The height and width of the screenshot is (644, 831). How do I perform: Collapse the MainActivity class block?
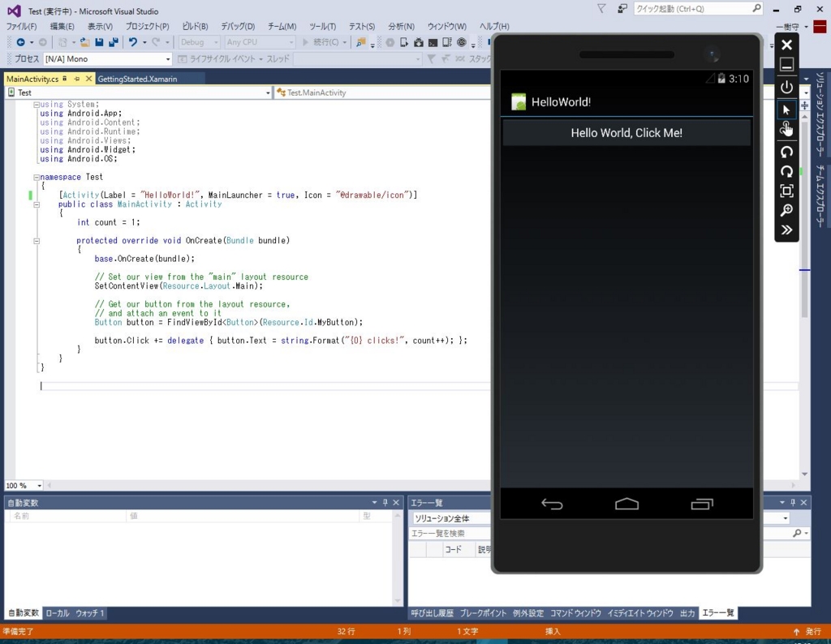(x=36, y=204)
